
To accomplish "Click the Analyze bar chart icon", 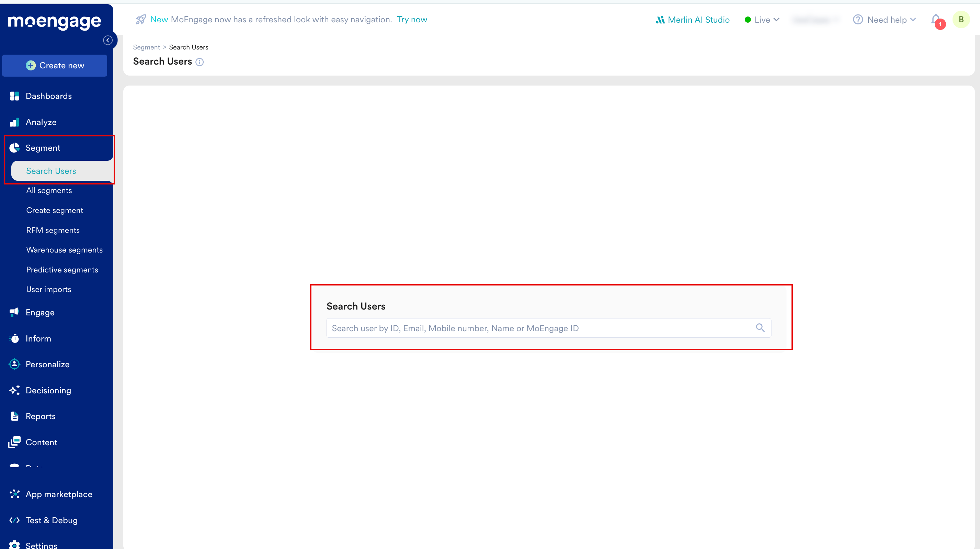I will pos(14,122).
